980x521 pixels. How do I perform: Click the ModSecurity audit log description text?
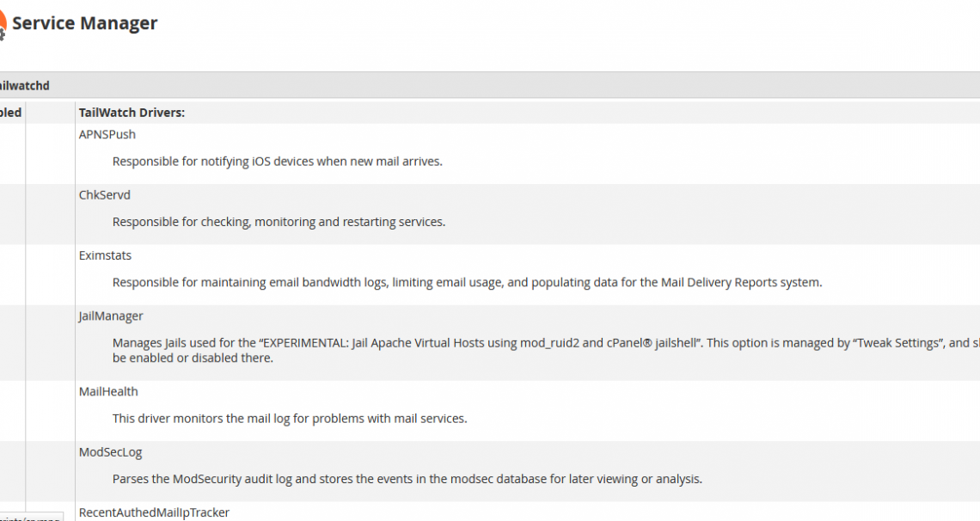point(407,479)
